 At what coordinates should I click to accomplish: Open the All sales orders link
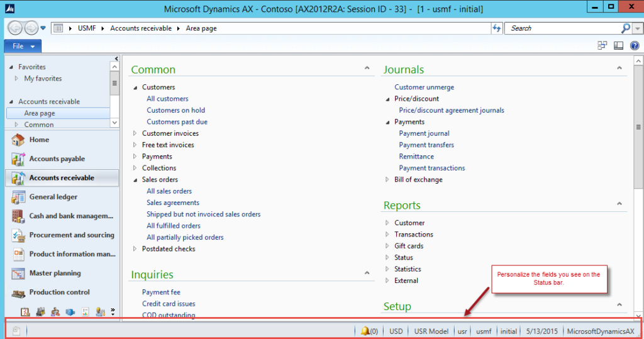click(x=169, y=191)
